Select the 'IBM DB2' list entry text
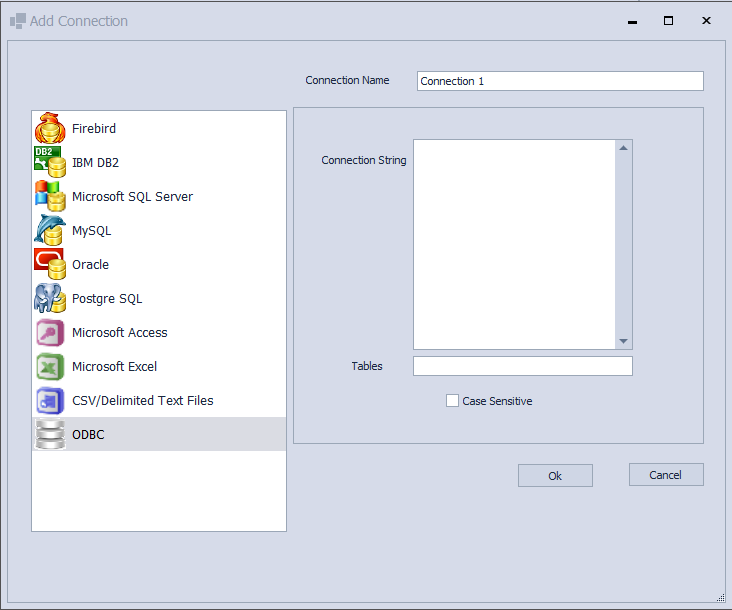Viewport: 732px width, 610px height. tap(95, 162)
